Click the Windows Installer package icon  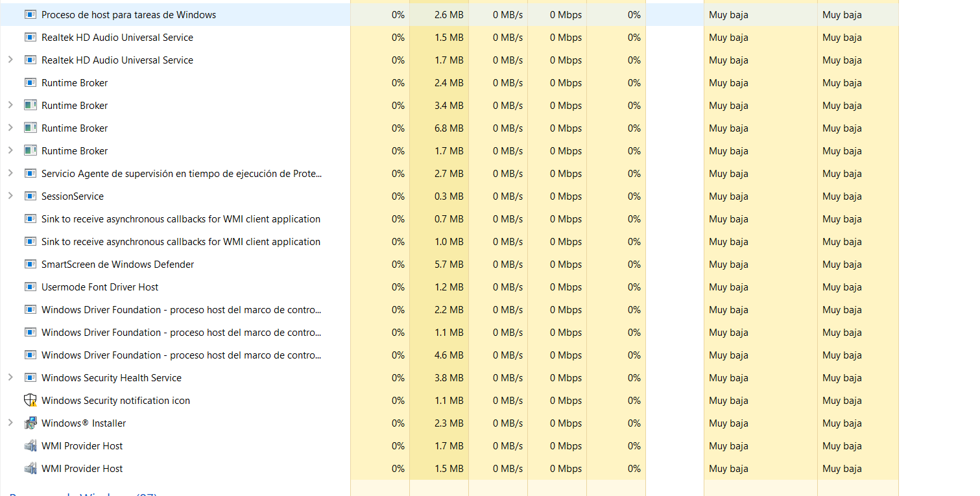pos(30,423)
